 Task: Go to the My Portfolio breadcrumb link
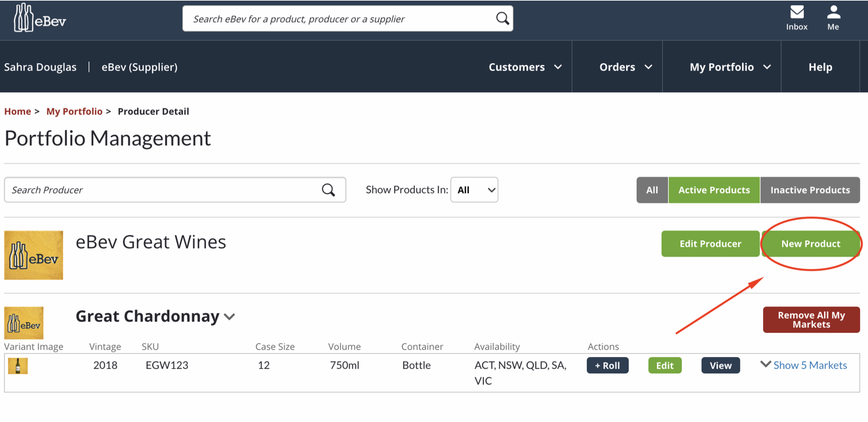pyautogui.click(x=74, y=112)
